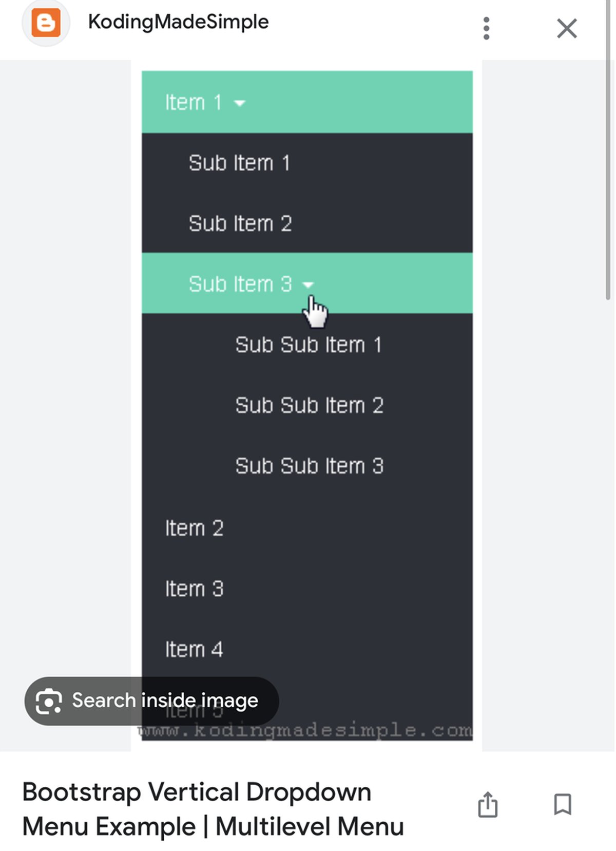Toggle the Sub Item 3 dropdown caret

pyautogui.click(x=308, y=285)
